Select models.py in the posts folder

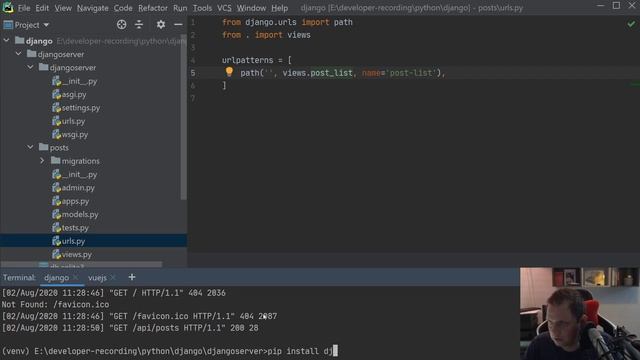click(x=80, y=214)
